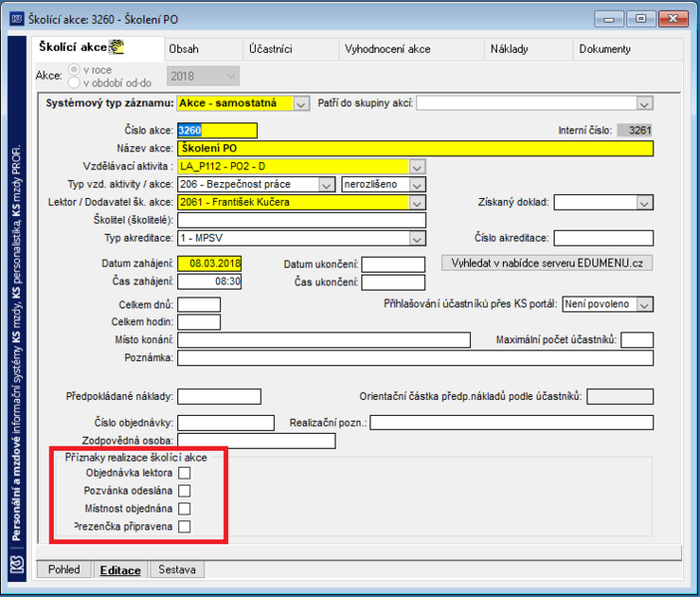
Task: Expand Vzdělávací aktivita dropdown arrow
Action: (417, 167)
